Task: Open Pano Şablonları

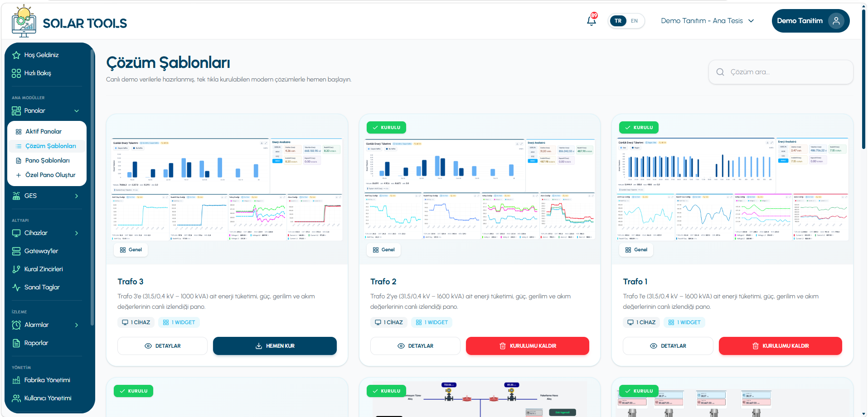Action: click(47, 161)
